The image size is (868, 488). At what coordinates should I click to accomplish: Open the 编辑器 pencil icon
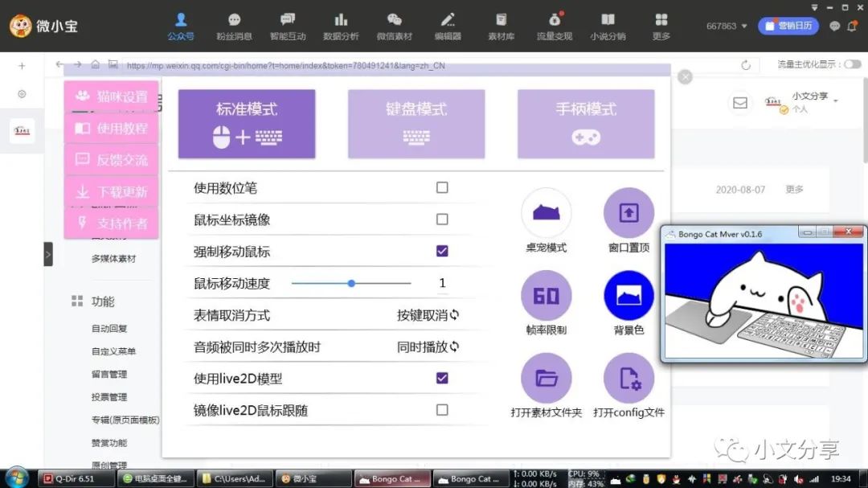(x=448, y=20)
